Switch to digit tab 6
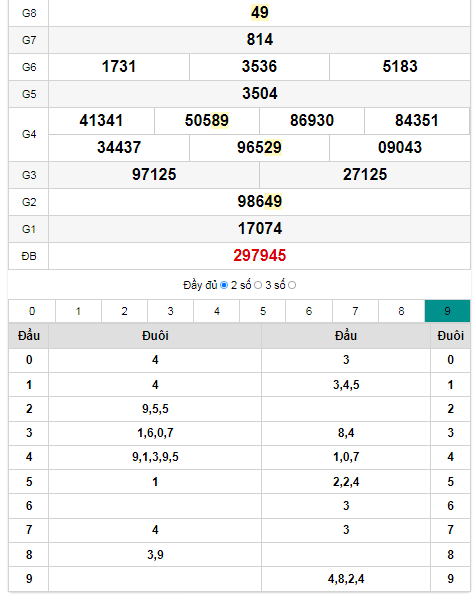The height and width of the screenshot is (596, 474). click(x=309, y=311)
